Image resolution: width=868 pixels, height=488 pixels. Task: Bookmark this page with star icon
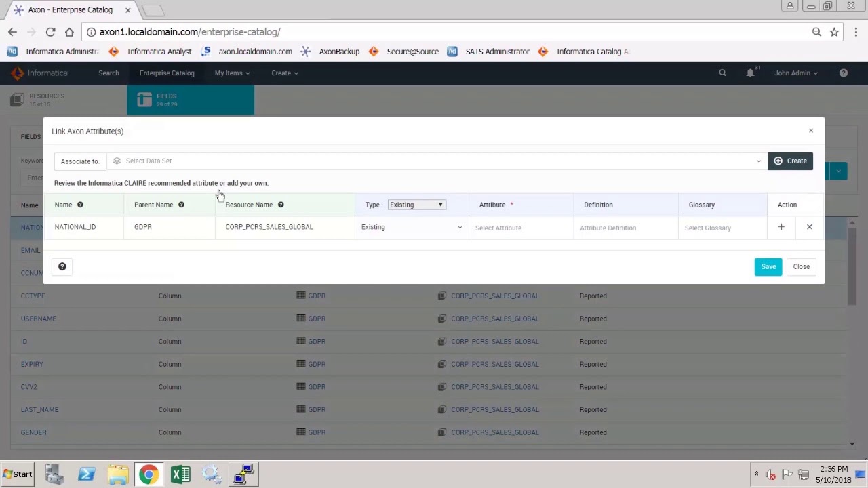(834, 32)
